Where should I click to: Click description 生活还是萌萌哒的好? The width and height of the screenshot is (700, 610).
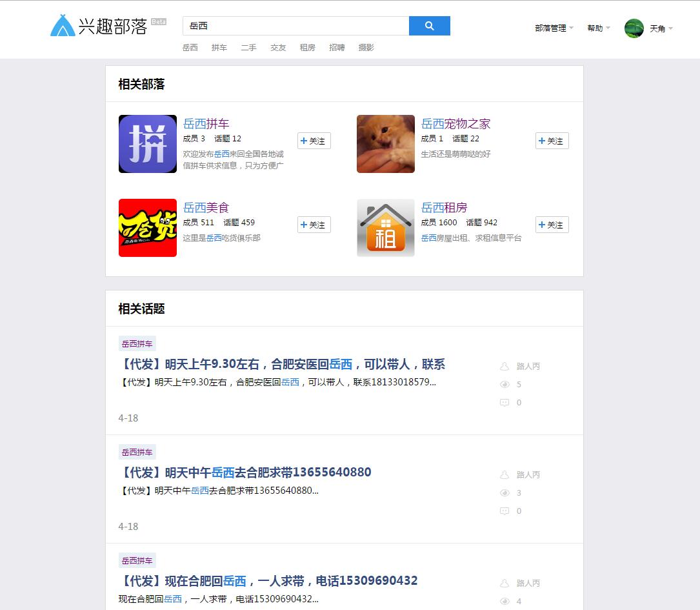[455, 154]
